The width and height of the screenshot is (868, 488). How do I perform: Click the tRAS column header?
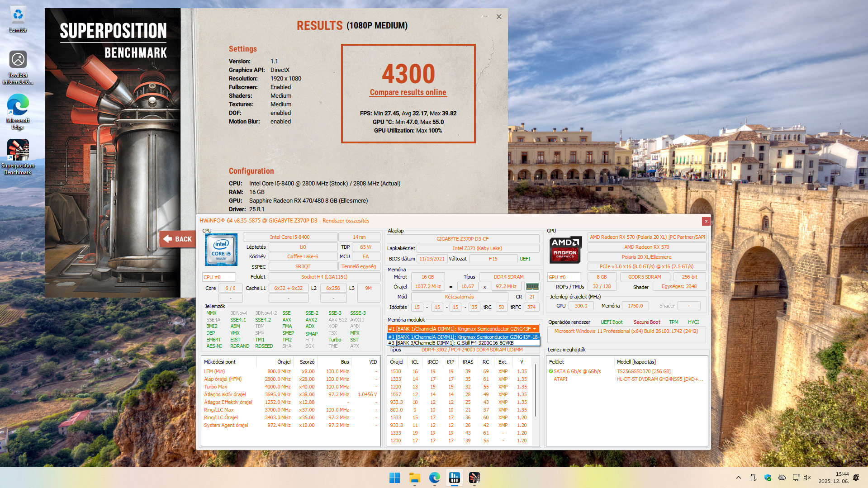point(468,362)
